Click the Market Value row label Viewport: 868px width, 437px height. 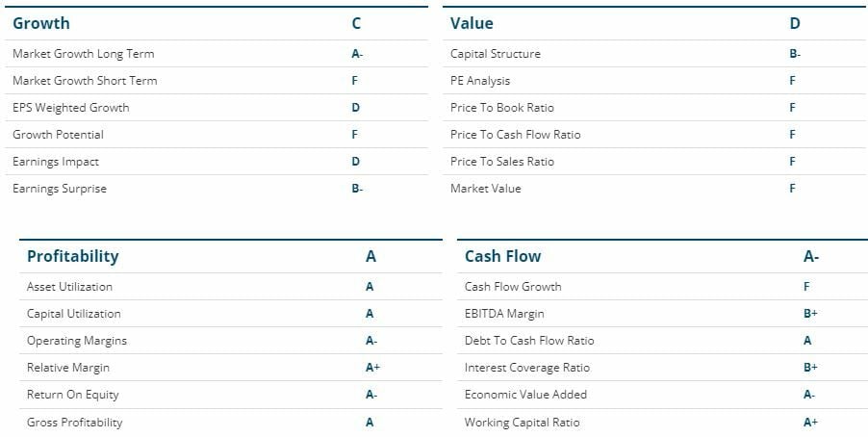point(486,189)
